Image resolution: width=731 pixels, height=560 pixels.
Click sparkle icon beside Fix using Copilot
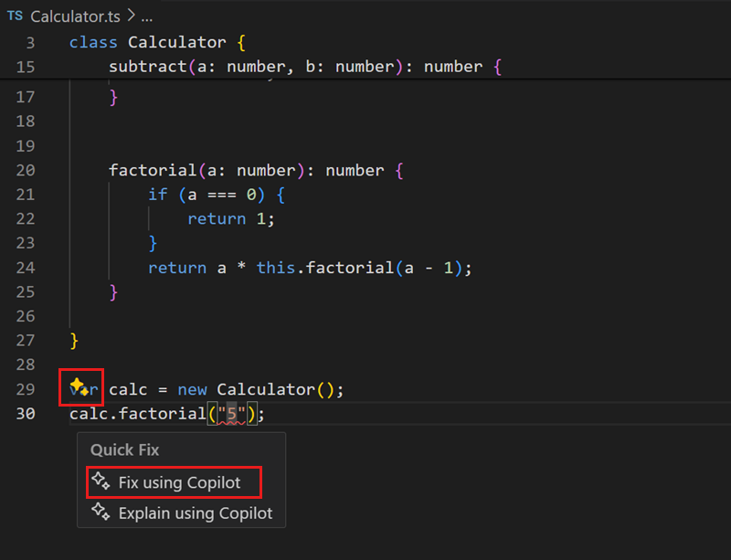pyautogui.click(x=101, y=481)
